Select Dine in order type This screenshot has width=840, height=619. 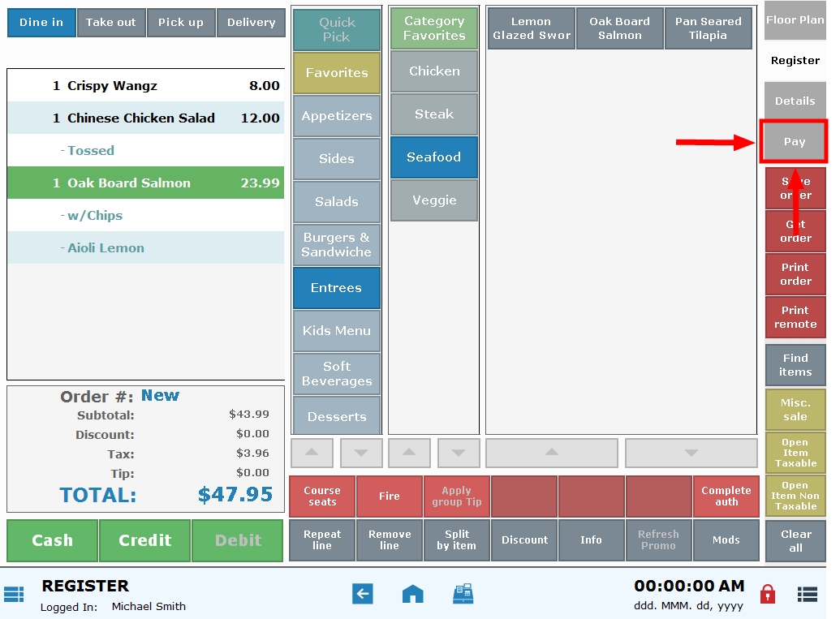point(41,23)
